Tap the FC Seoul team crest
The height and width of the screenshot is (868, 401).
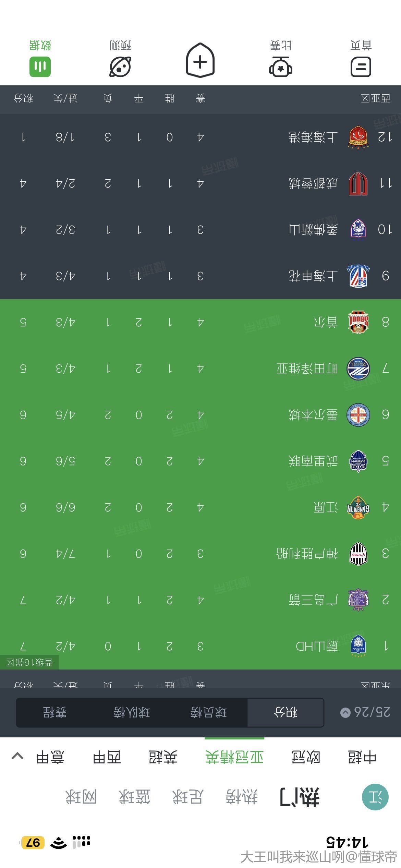[358, 322]
